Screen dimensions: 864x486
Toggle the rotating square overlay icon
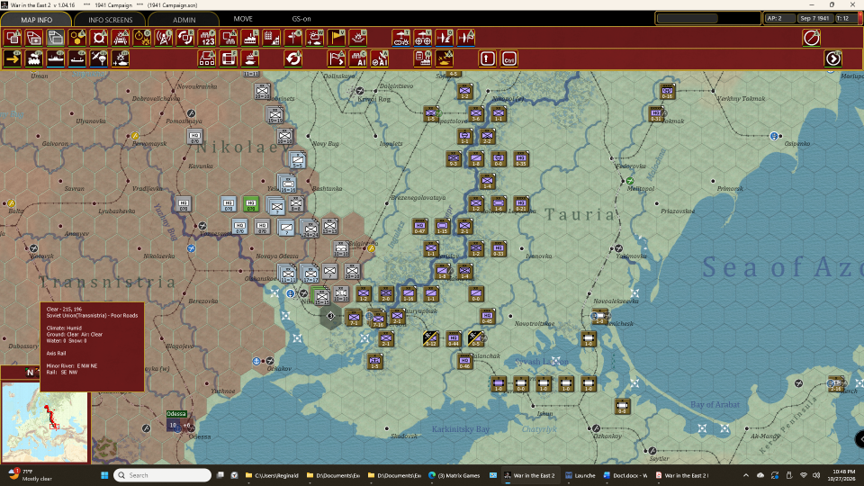pos(185,37)
